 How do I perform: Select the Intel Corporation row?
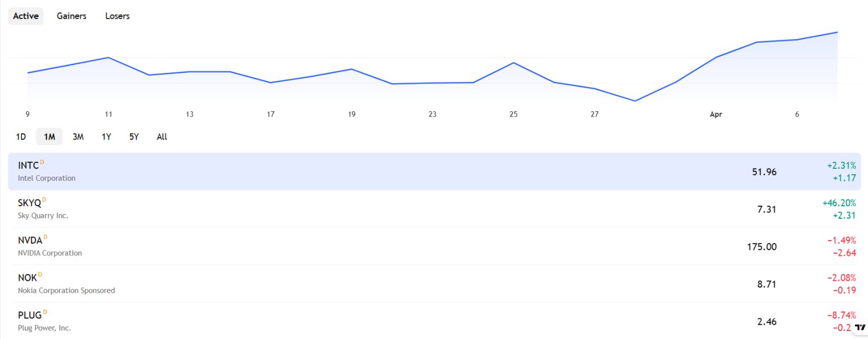[x=396, y=172]
